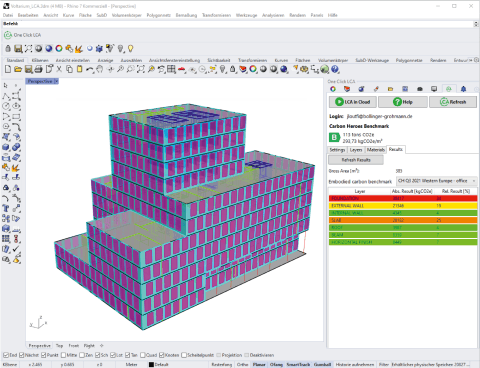Add a new viewport tab with plus icon
The width and height of the screenshot is (480, 368).
(102, 346)
